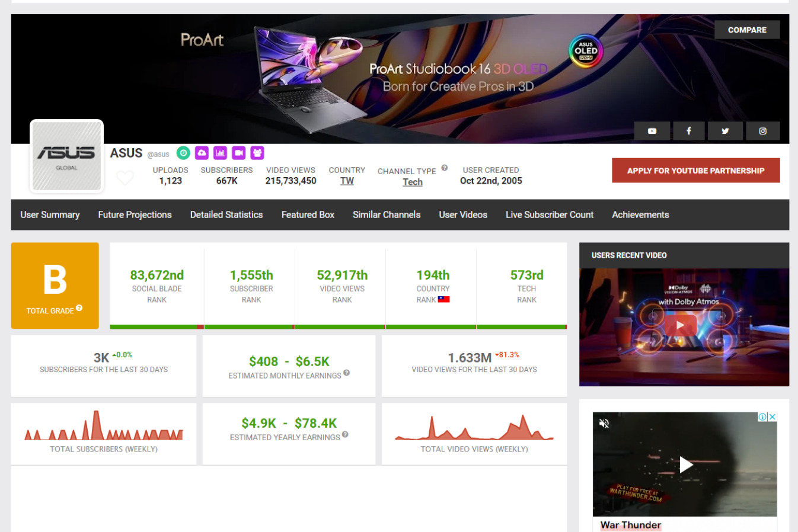Click the Estimated Monthly Earnings help icon
The height and width of the screenshot is (532, 798).
[347, 373]
